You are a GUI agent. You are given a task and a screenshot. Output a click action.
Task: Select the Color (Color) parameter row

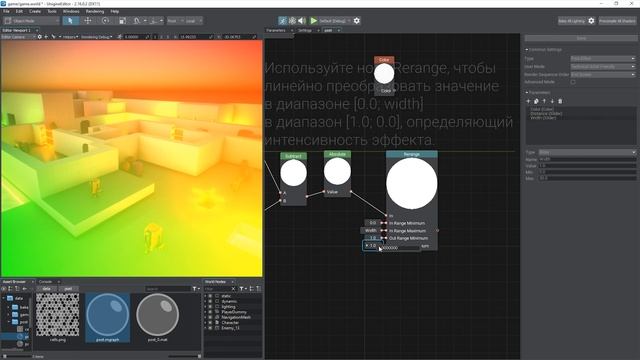581,109
